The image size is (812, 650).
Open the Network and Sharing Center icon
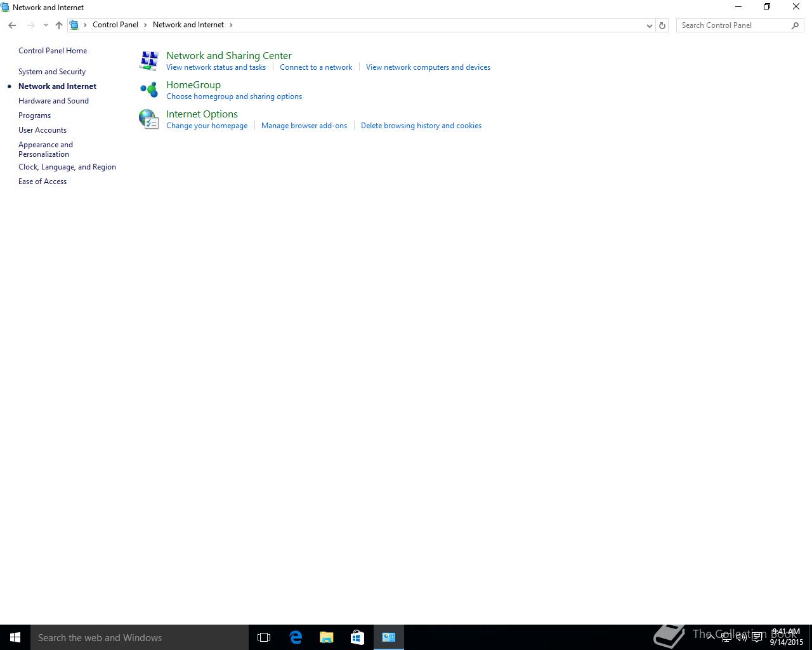[149, 61]
